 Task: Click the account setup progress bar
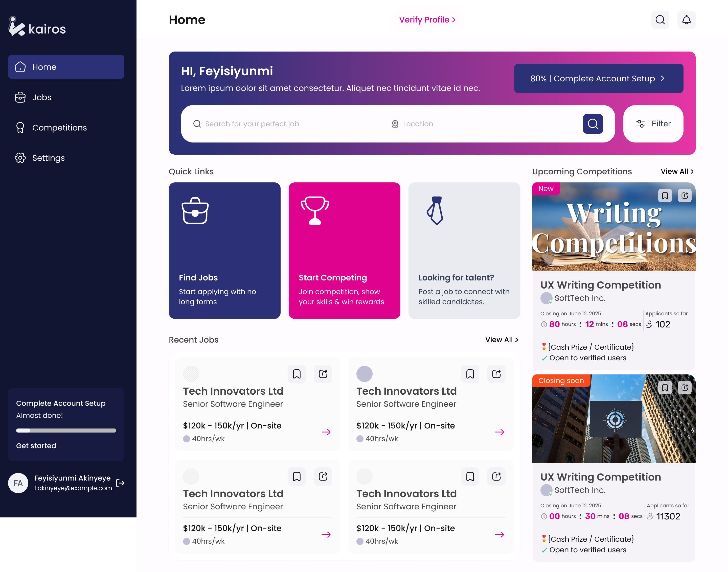66,431
